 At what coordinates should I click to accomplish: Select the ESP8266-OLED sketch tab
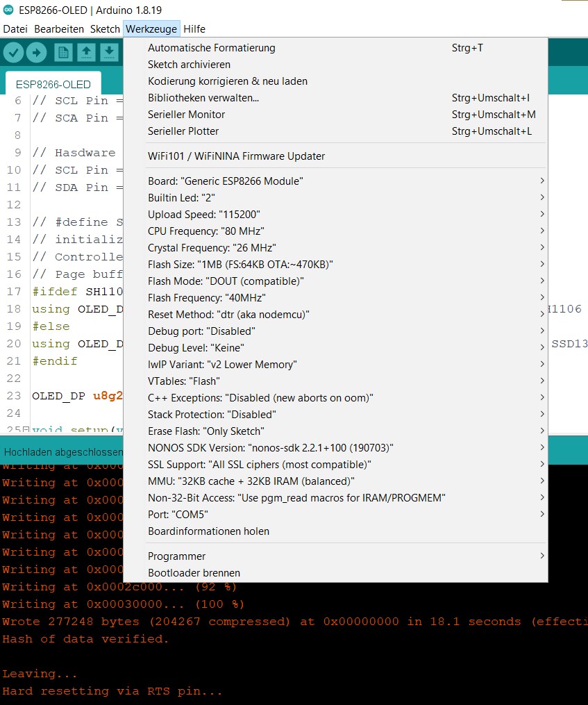(52, 83)
